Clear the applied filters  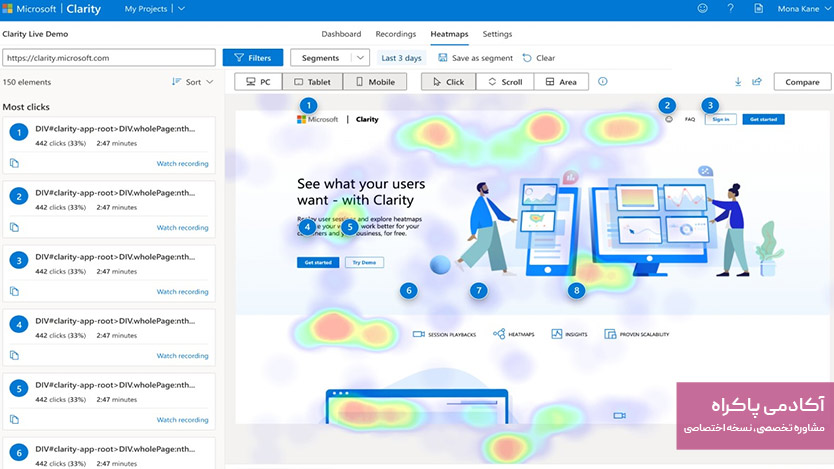coord(539,58)
